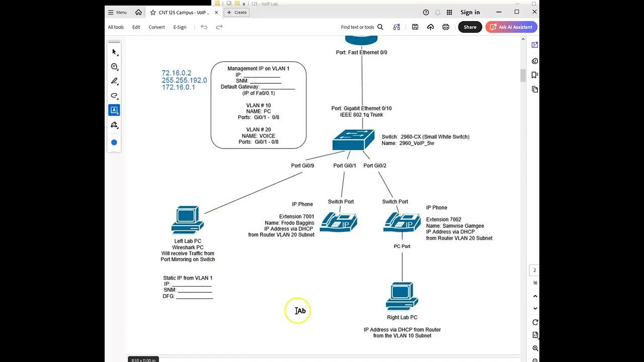
Task: Open the Bookmarks panel
Action: (534, 75)
